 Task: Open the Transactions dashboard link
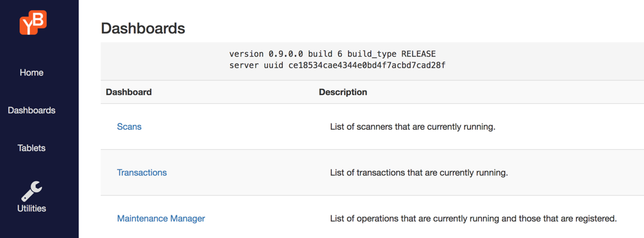142,173
